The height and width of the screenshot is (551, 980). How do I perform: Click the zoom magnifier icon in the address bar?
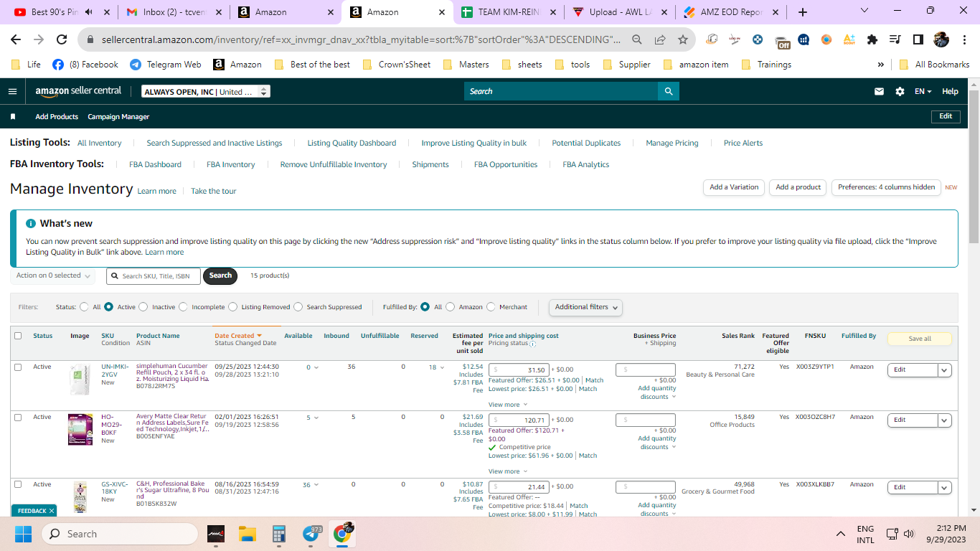pos(637,40)
